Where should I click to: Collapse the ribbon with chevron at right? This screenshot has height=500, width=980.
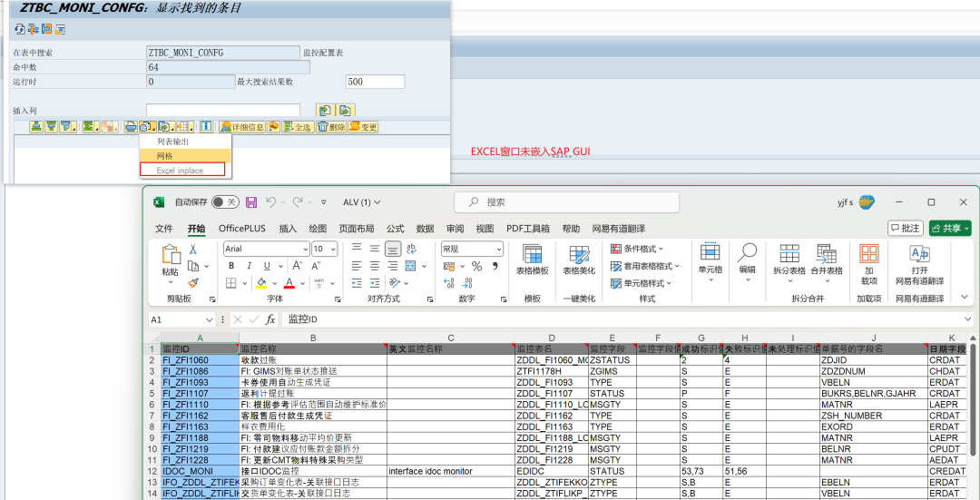coord(963,299)
